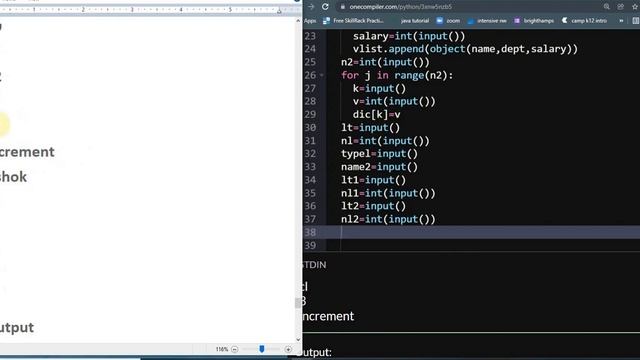Click code line 'lt2=input()'

point(373,206)
